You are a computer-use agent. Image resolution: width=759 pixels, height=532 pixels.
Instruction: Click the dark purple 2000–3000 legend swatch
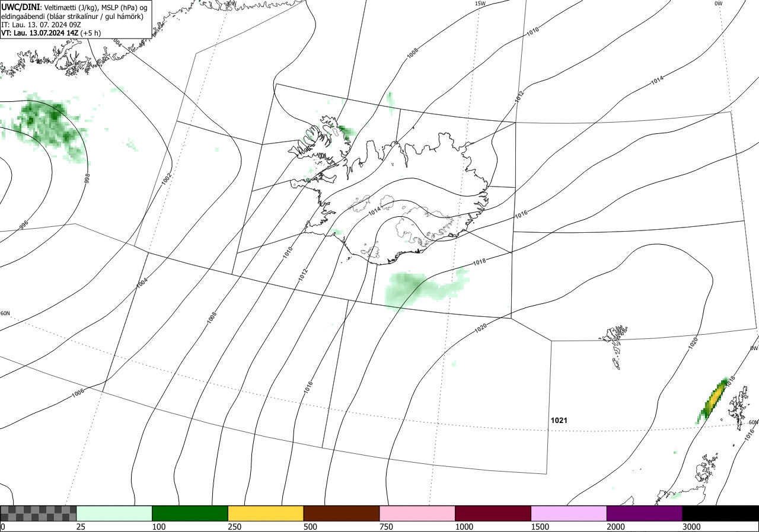(645, 513)
